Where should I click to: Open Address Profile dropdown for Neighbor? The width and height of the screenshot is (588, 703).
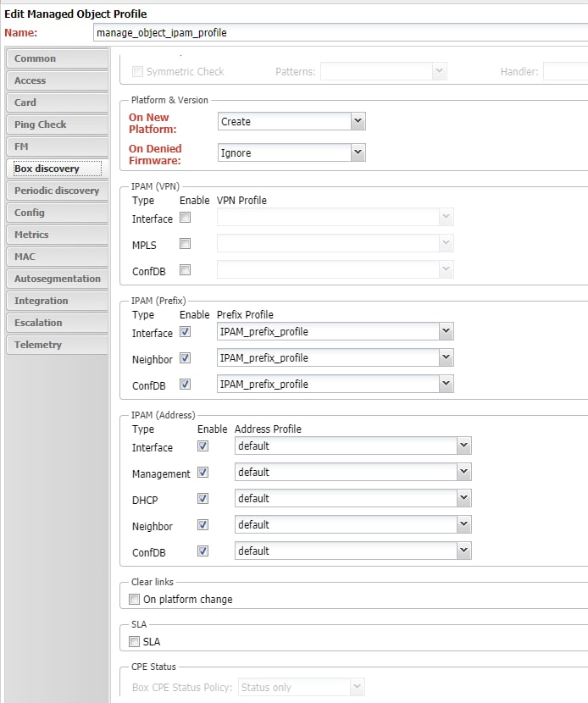click(x=463, y=524)
